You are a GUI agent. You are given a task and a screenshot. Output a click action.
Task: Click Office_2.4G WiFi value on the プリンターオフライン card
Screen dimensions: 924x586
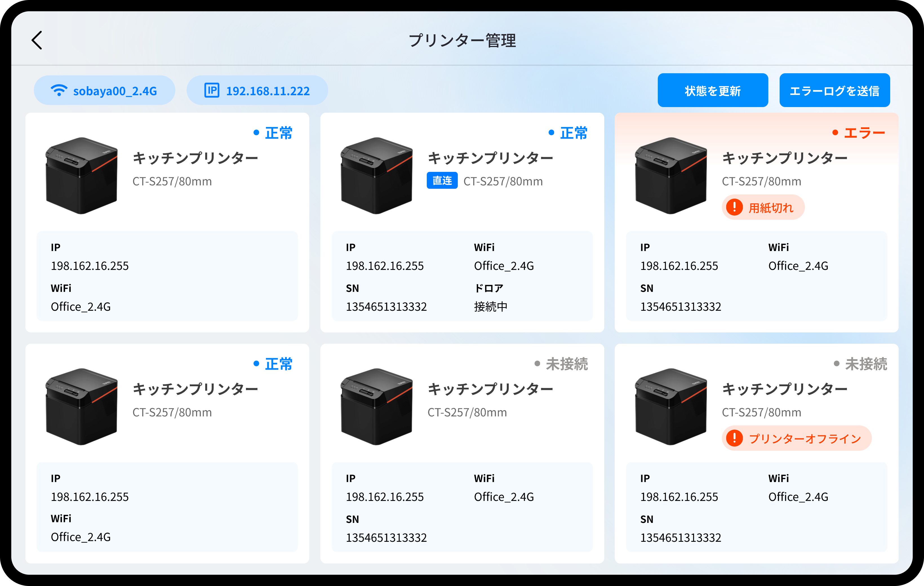(798, 497)
